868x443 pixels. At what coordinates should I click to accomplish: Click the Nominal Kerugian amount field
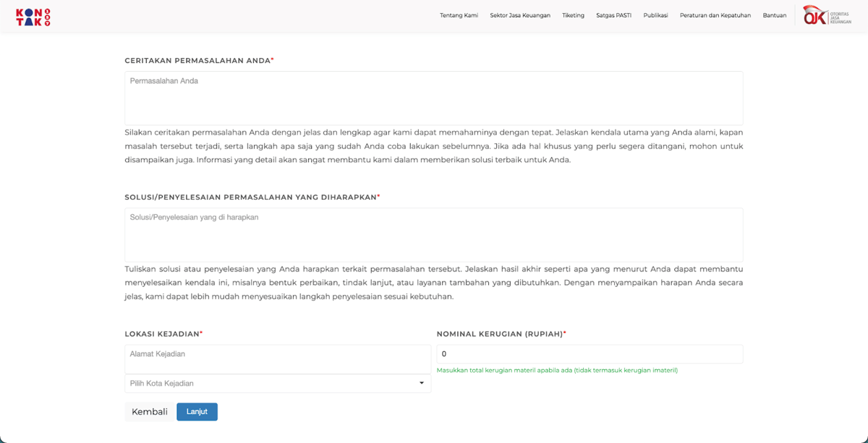click(589, 354)
